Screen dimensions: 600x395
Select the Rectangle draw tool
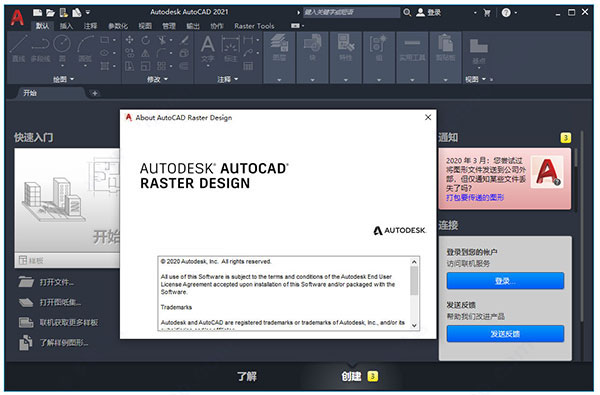(x=104, y=39)
